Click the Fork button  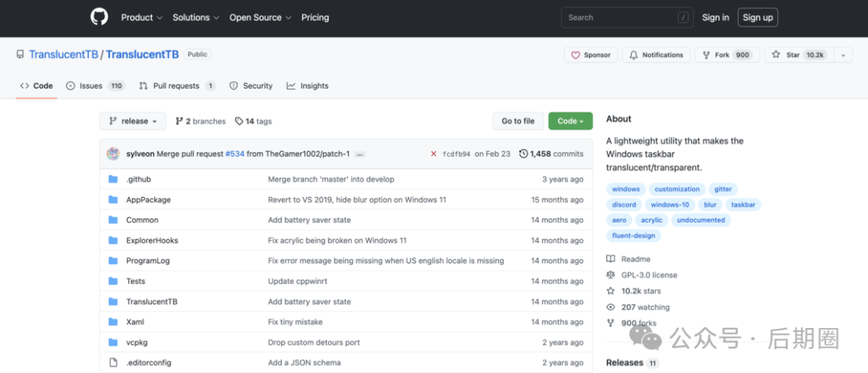(x=727, y=55)
